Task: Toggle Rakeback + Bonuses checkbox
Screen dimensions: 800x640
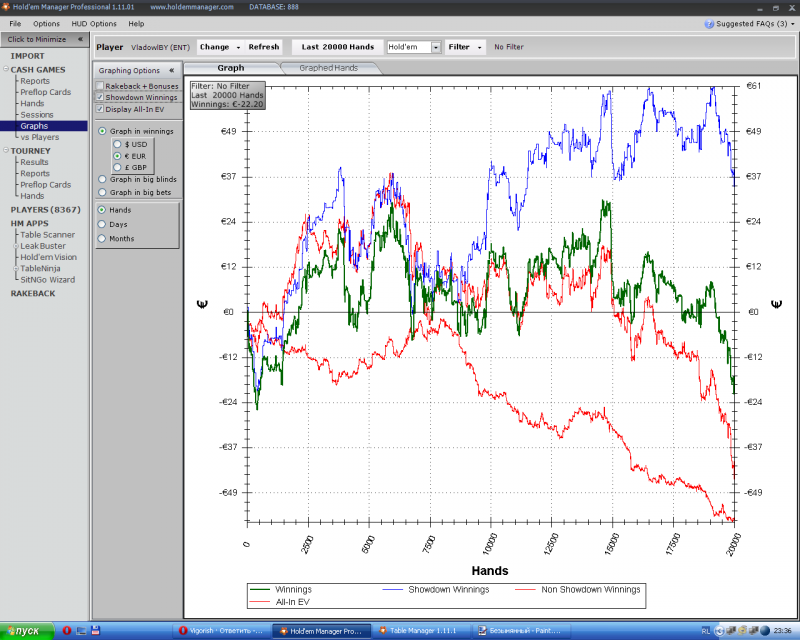Action: click(100, 86)
